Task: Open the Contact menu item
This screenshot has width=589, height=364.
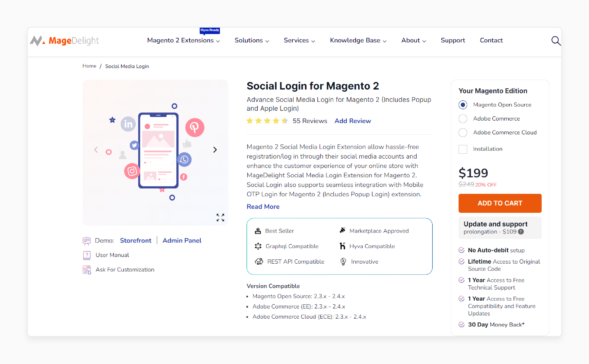Action: (491, 40)
